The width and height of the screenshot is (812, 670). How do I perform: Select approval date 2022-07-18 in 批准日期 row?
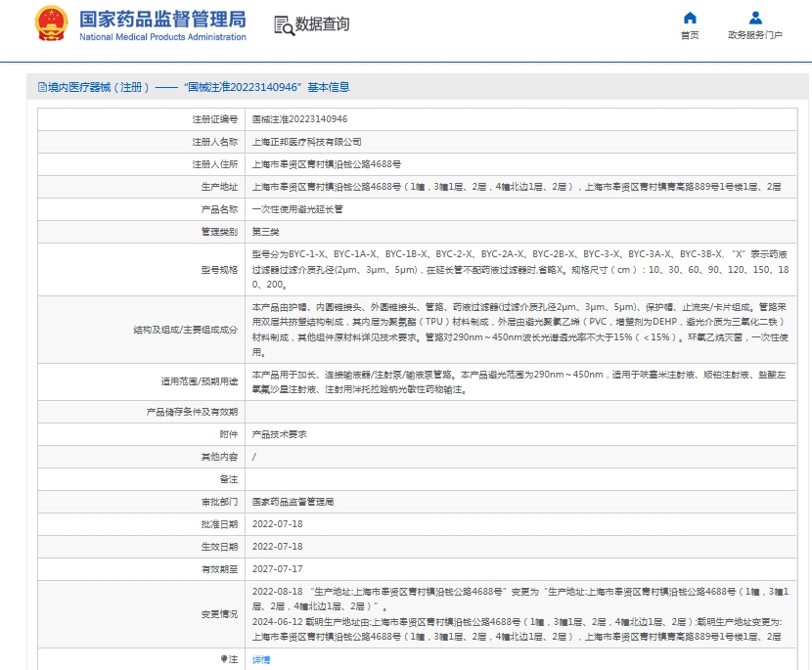(278, 524)
